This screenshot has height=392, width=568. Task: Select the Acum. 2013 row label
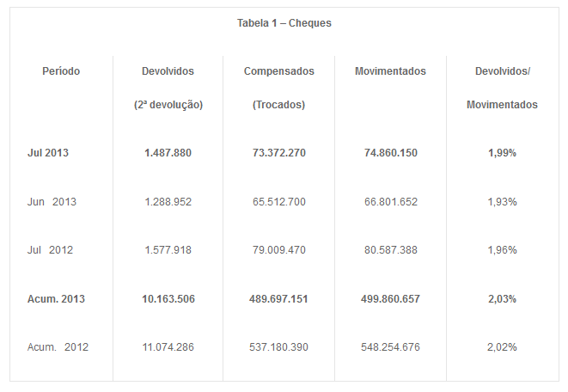tap(56, 299)
